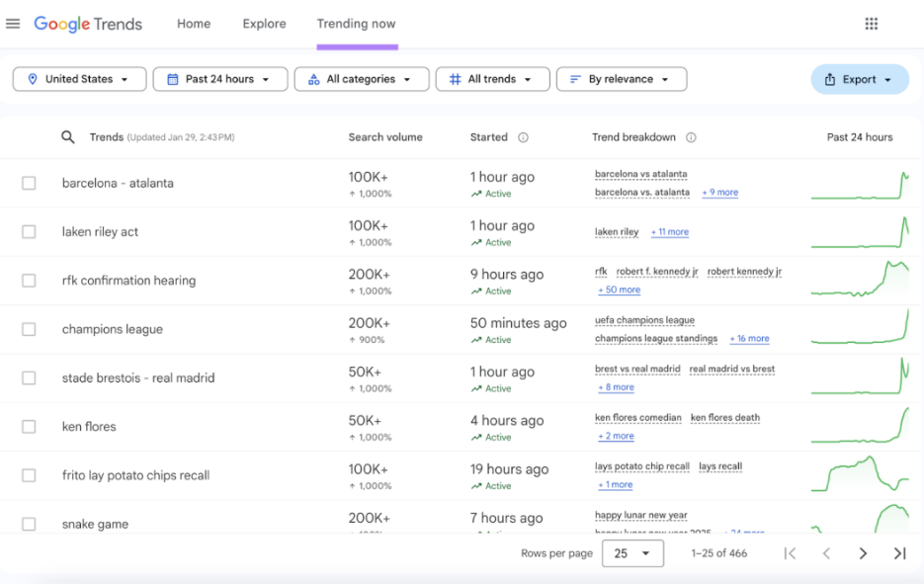Click the 'brest vs real madrid' breakdown term
Viewport: 924px width, 584px height.
[637, 369]
